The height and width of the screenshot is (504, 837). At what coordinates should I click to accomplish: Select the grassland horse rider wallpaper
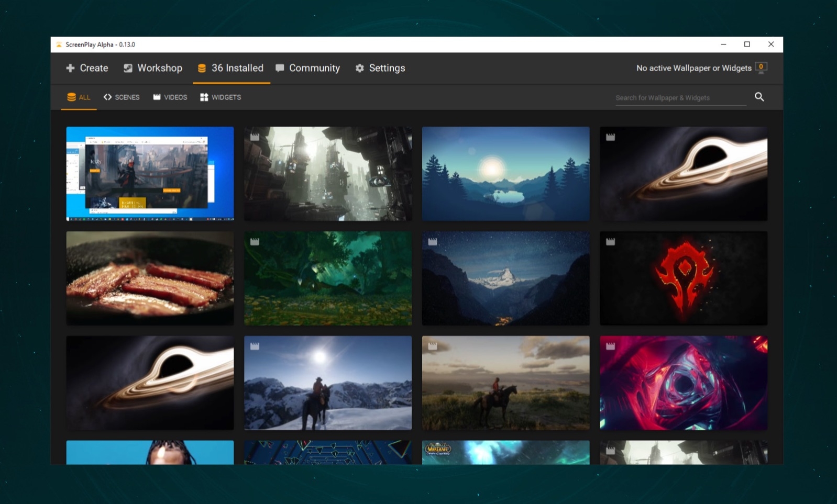(506, 383)
